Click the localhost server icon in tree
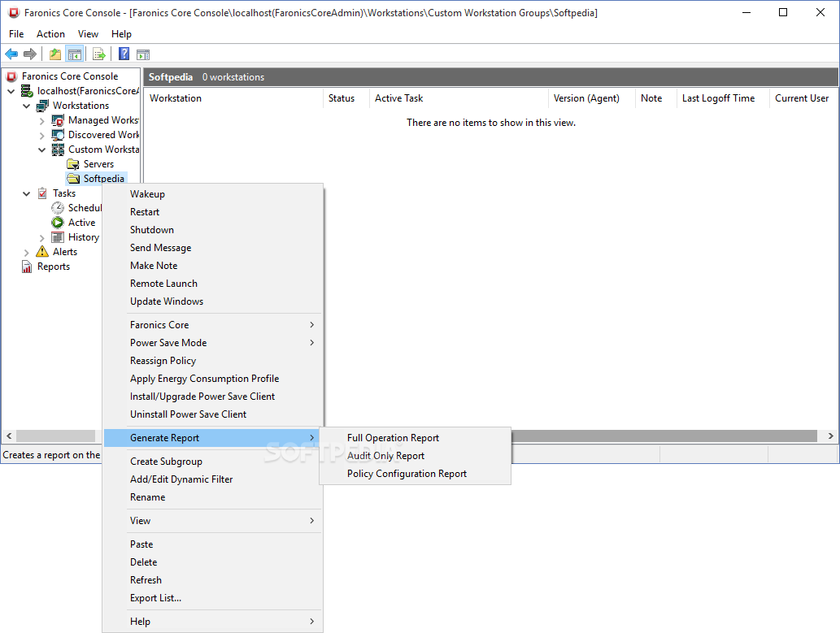The width and height of the screenshot is (840, 633). 27,91
